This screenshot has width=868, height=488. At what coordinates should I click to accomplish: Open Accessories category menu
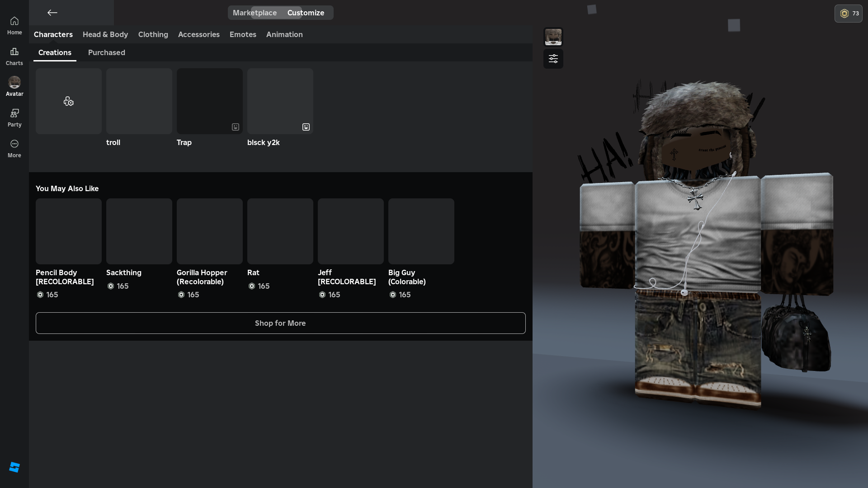[x=198, y=34]
